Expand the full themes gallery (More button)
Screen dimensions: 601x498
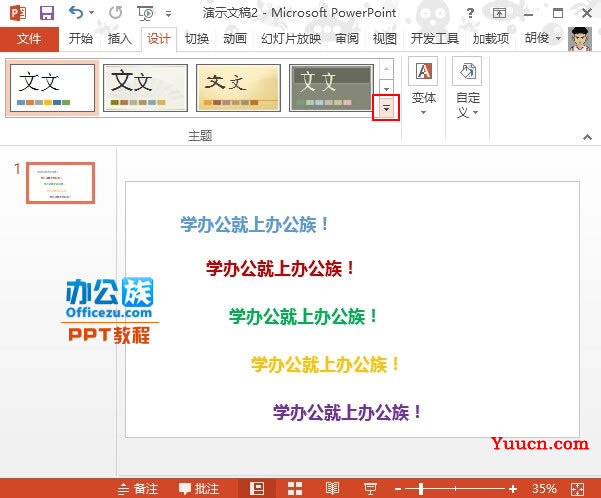(386, 108)
